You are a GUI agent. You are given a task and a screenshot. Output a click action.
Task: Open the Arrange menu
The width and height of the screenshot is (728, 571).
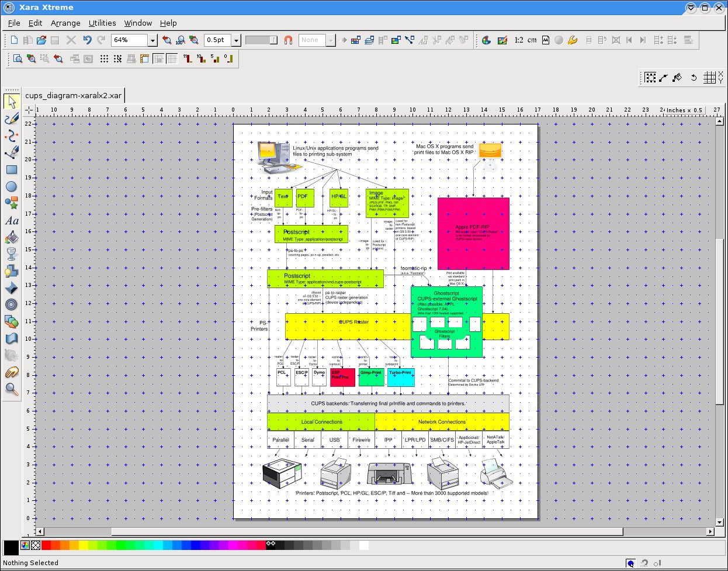tap(65, 23)
